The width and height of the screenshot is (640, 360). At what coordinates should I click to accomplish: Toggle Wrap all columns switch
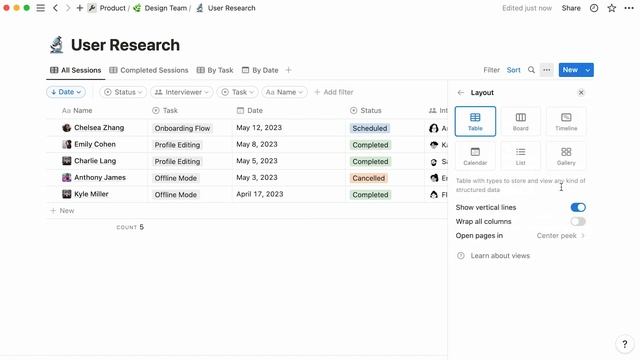[578, 222]
